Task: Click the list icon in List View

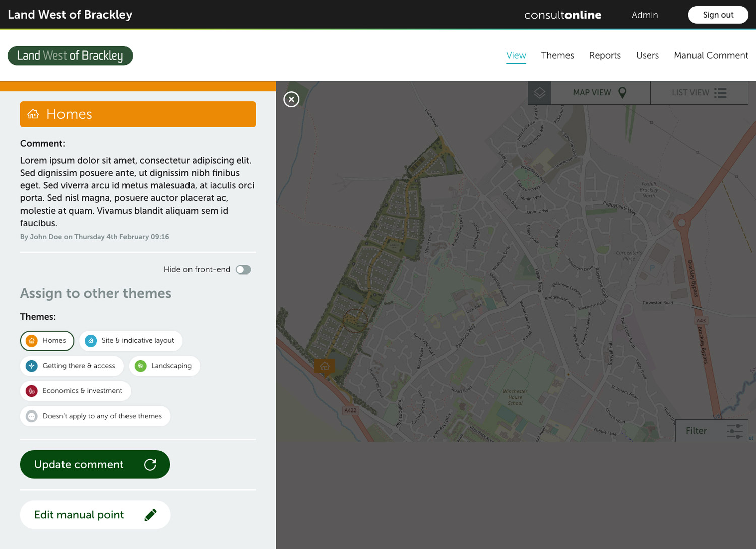Action: (x=720, y=93)
